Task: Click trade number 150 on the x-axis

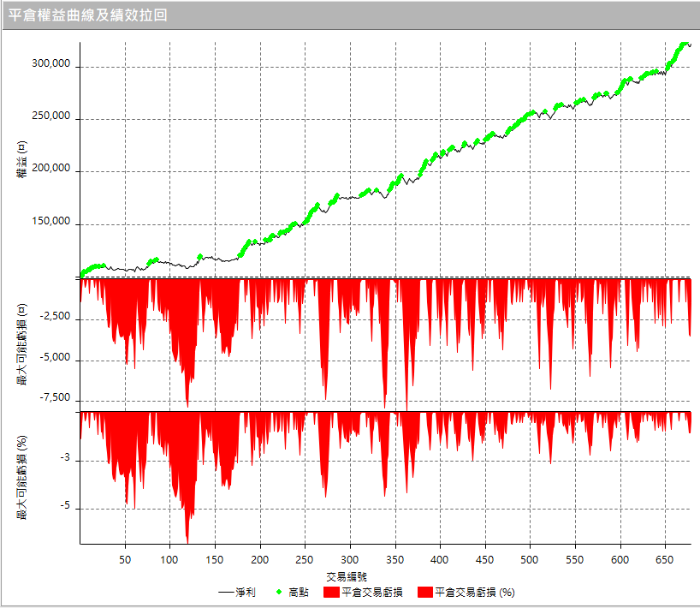Action: (215, 560)
